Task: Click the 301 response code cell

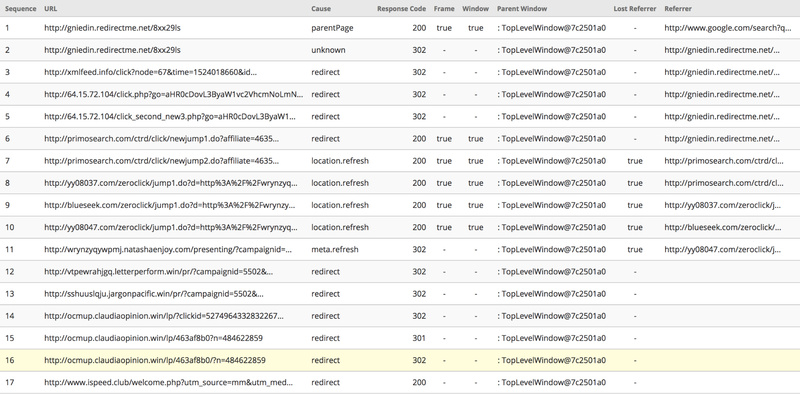Action: tap(419, 338)
